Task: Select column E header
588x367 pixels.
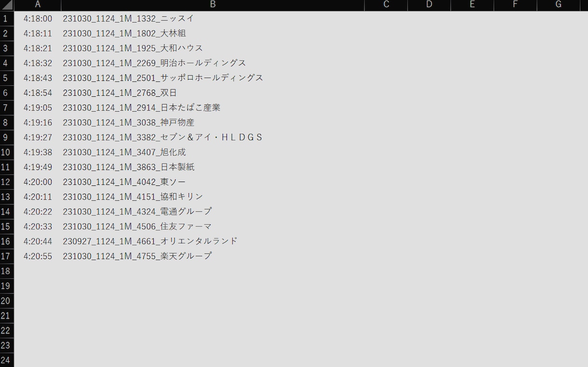Action: point(472,5)
